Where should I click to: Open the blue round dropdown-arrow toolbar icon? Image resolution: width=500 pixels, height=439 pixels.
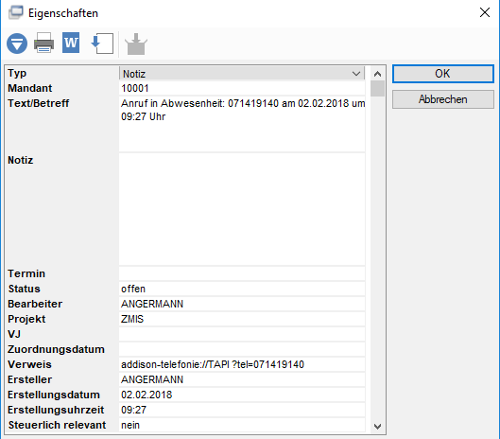[17, 43]
